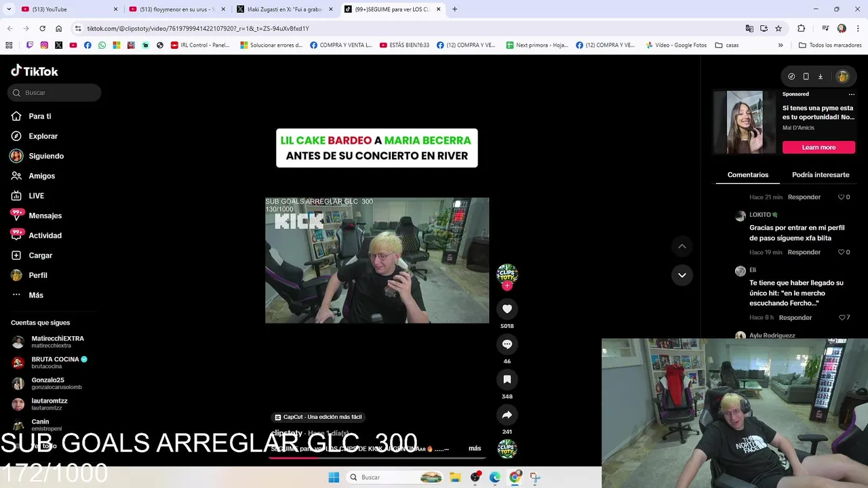Bookmark this page with the star icon
Image resolution: width=868 pixels, height=488 pixels.
tap(778, 28)
